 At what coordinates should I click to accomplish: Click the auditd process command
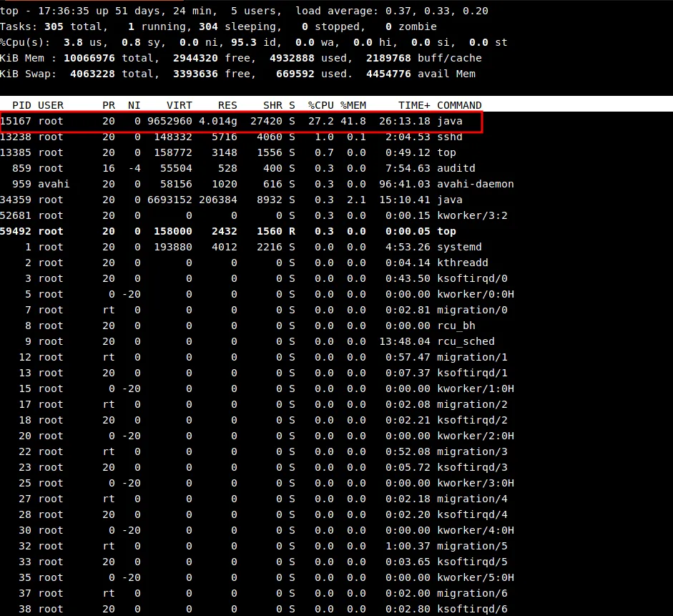[x=456, y=168]
